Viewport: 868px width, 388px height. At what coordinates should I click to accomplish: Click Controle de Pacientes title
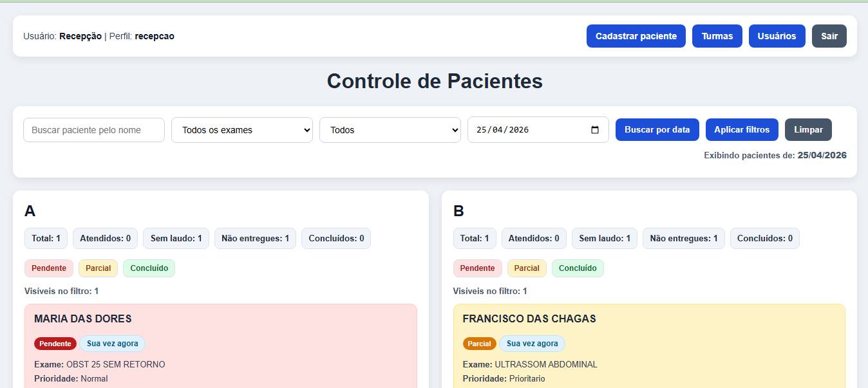coord(435,81)
